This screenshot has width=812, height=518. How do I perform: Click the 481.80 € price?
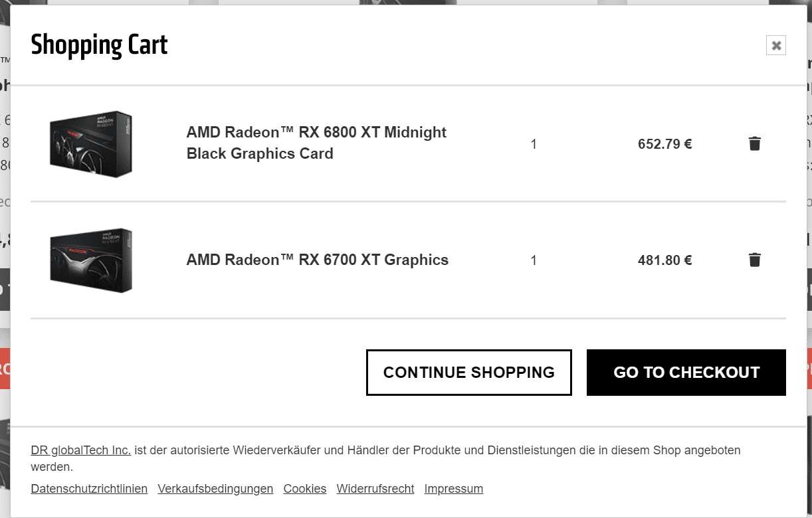point(664,260)
